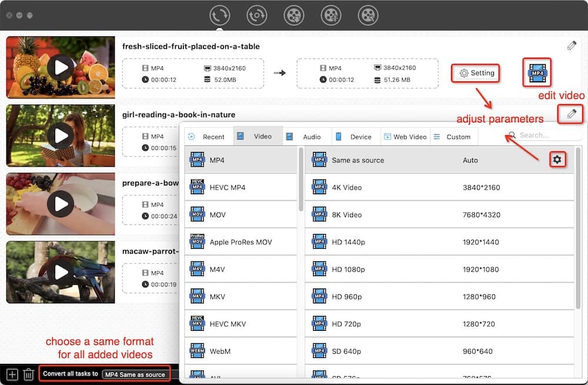The height and width of the screenshot is (385, 588).
Task: Click pencil edit icon for fresh-sliced-fruit video
Action: 571,46
